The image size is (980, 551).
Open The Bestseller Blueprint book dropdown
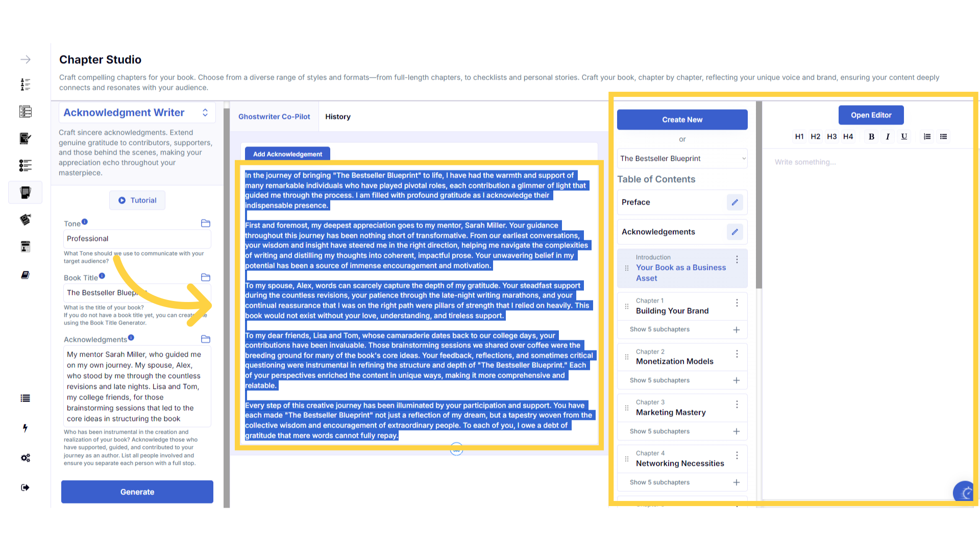coord(682,159)
